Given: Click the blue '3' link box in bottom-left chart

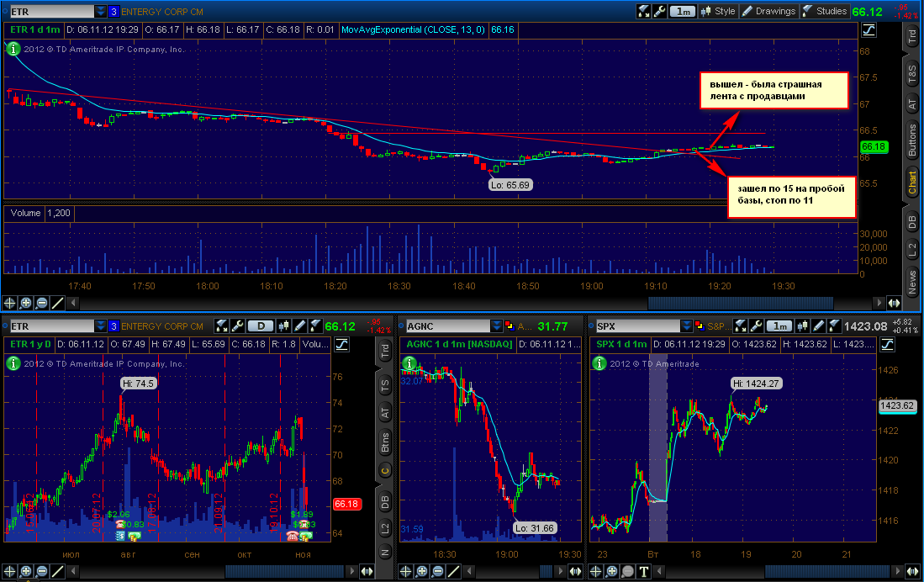Looking at the screenshot, I should coord(114,326).
